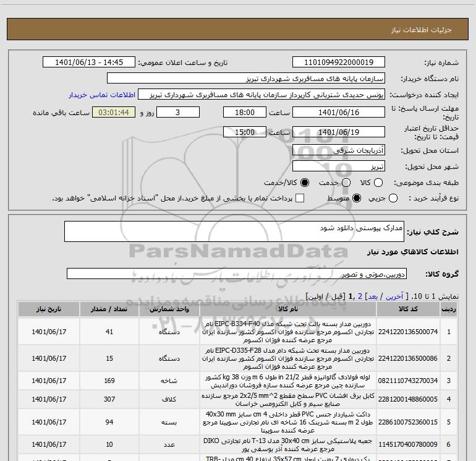Click the PVC power cable product name
This screenshot has height=461, width=476.
[x=288, y=400]
